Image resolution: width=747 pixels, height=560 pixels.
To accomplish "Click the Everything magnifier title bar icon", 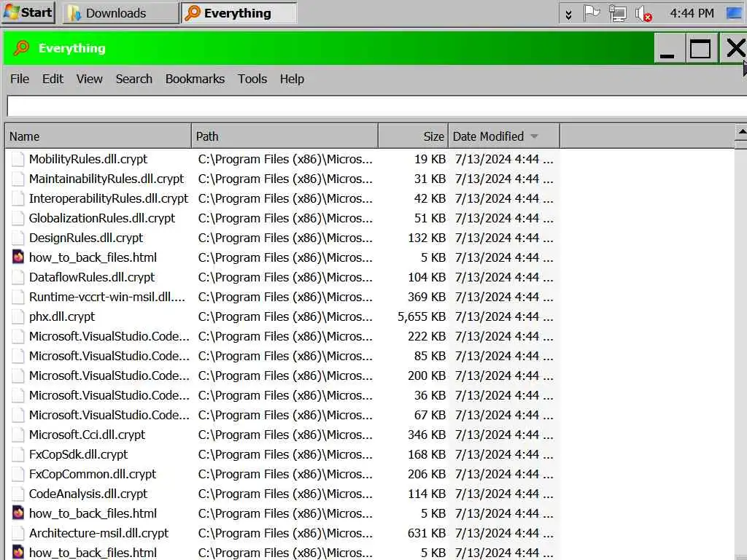I will pos(21,48).
